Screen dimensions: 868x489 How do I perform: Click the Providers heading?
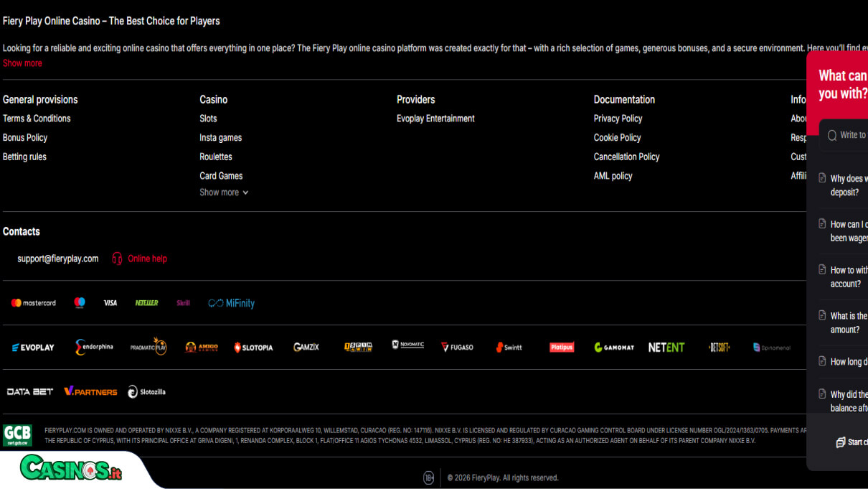pyautogui.click(x=416, y=100)
